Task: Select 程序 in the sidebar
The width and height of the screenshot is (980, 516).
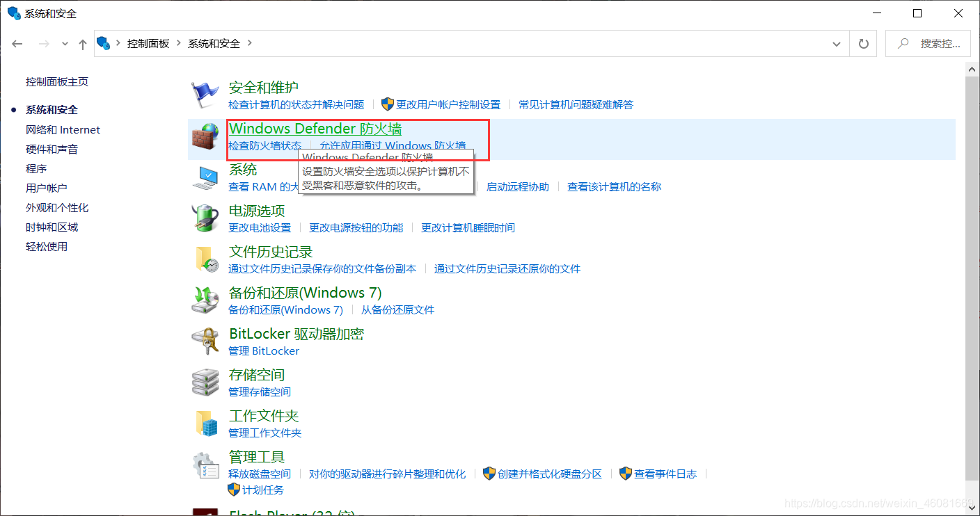Action: point(36,168)
